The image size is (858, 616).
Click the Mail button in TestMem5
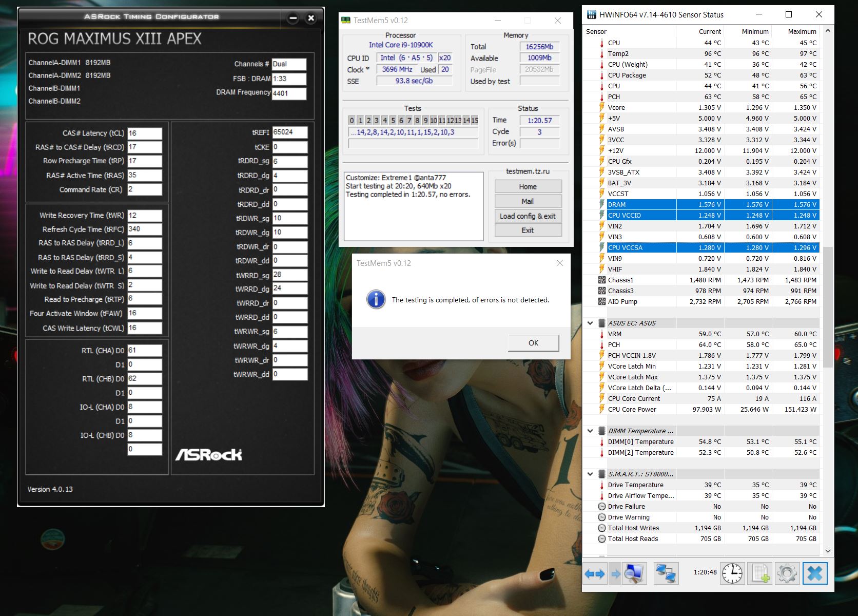528,201
